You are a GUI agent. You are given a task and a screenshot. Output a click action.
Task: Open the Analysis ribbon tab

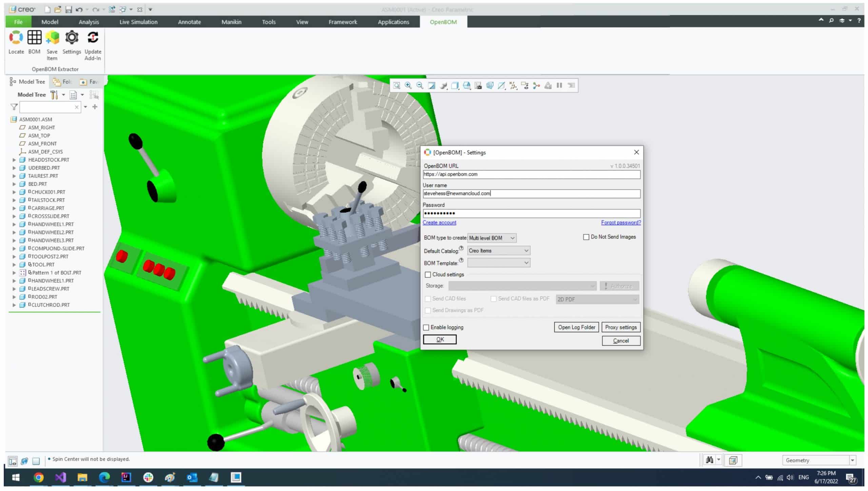tap(89, 22)
